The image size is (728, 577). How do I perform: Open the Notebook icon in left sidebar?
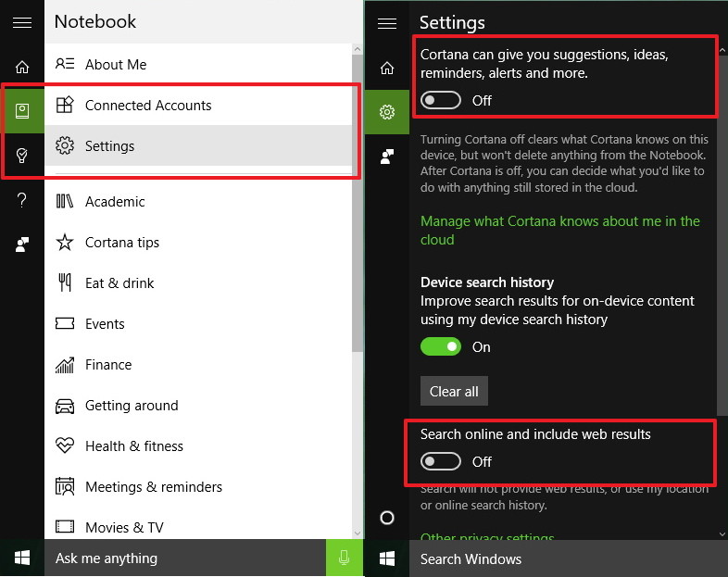(22, 111)
